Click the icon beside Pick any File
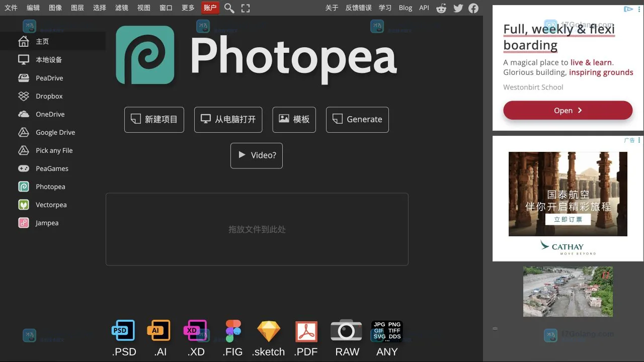Image resolution: width=644 pixels, height=362 pixels. (24, 150)
